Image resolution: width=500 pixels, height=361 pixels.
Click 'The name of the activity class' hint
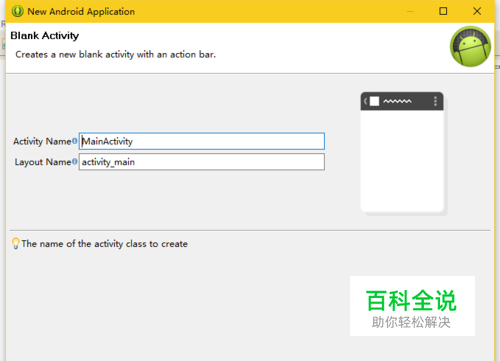point(104,244)
